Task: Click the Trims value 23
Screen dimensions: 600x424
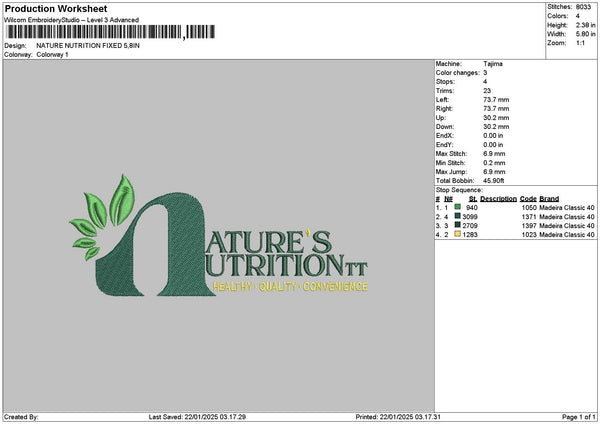Action: tap(487, 91)
